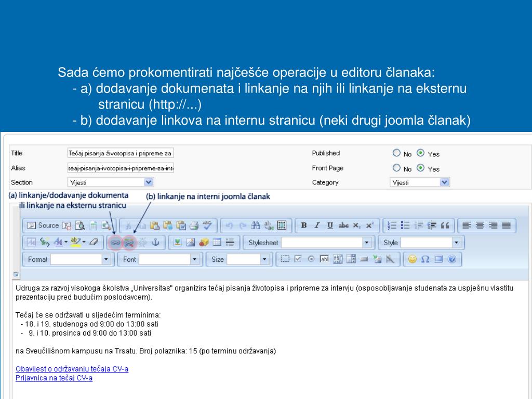The height and width of the screenshot is (399, 532).
Task: Increase indent of paragraph
Action: [x=432, y=225]
